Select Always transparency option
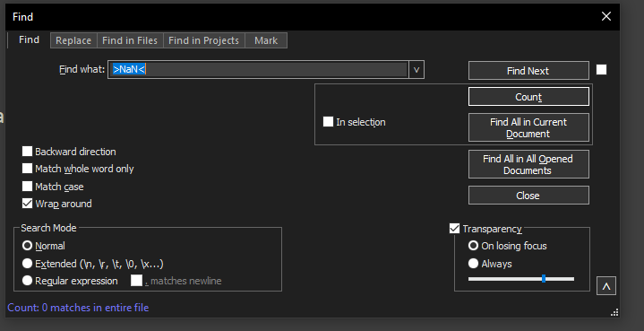This screenshot has width=644, height=331. point(473,264)
